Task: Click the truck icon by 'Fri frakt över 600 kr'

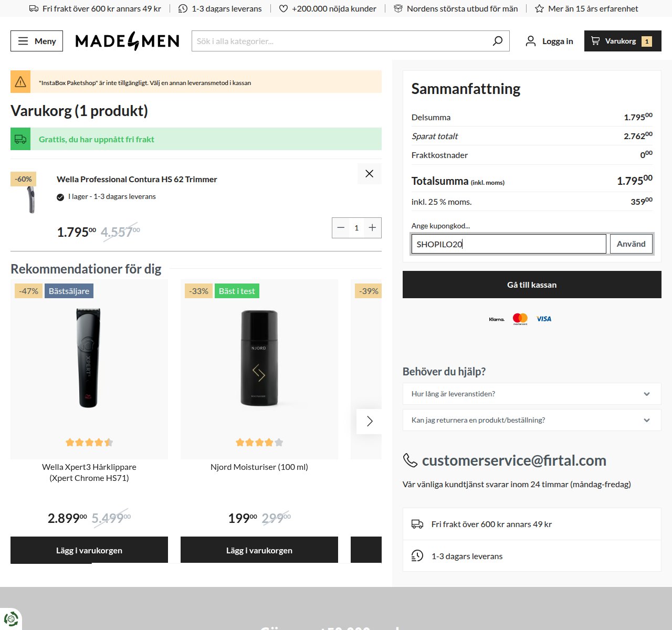Action: pos(417,524)
